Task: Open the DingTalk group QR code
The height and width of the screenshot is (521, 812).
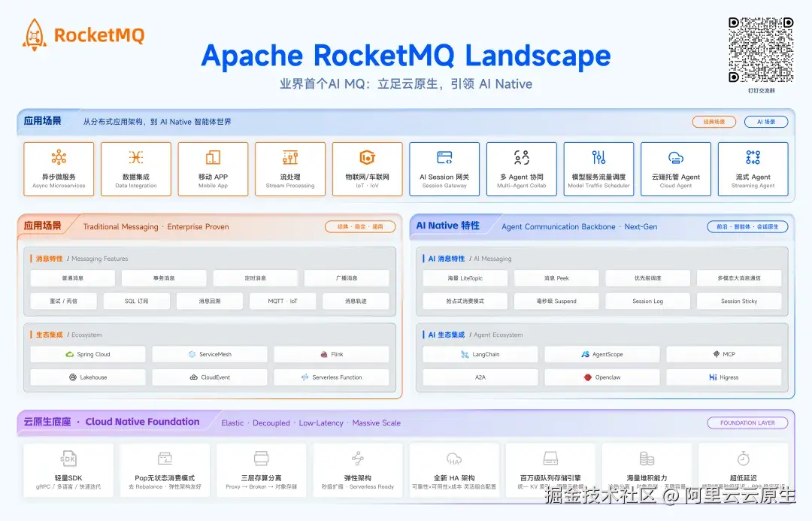Action: [x=761, y=50]
